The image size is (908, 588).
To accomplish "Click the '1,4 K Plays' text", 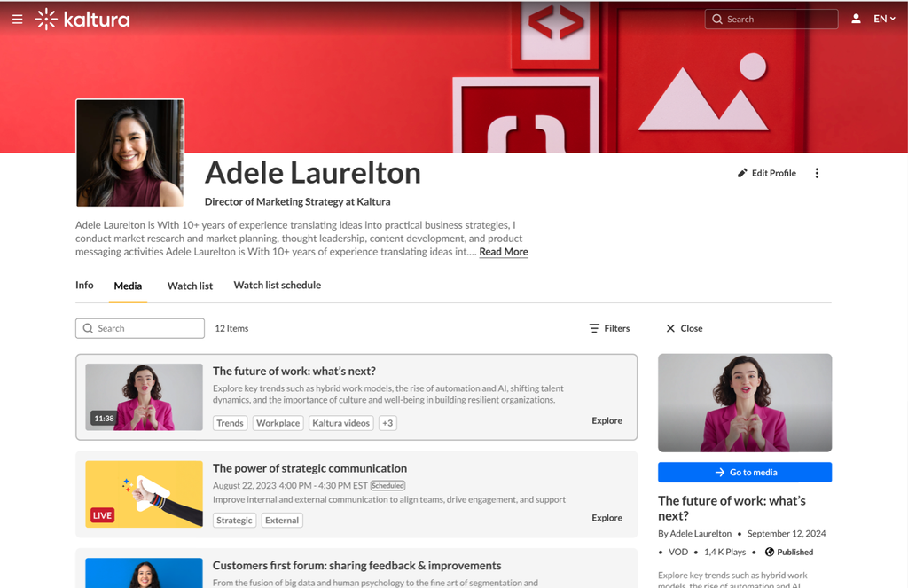I will pyautogui.click(x=725, y=553).
